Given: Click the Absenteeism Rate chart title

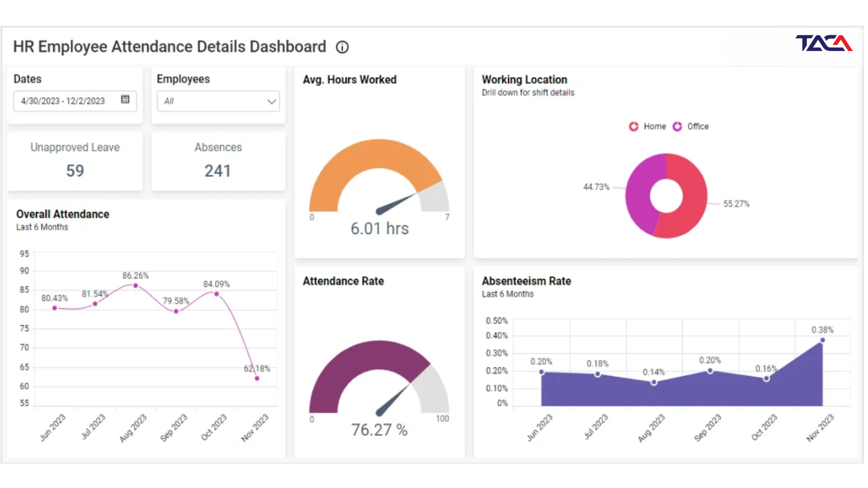Looking at the screenshot, I should tap(526, 281).
